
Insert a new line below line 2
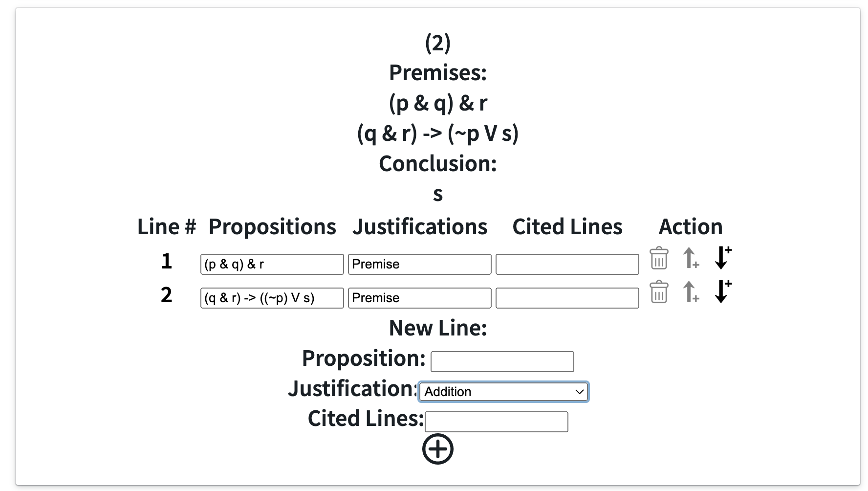click(x=722, y=292)
